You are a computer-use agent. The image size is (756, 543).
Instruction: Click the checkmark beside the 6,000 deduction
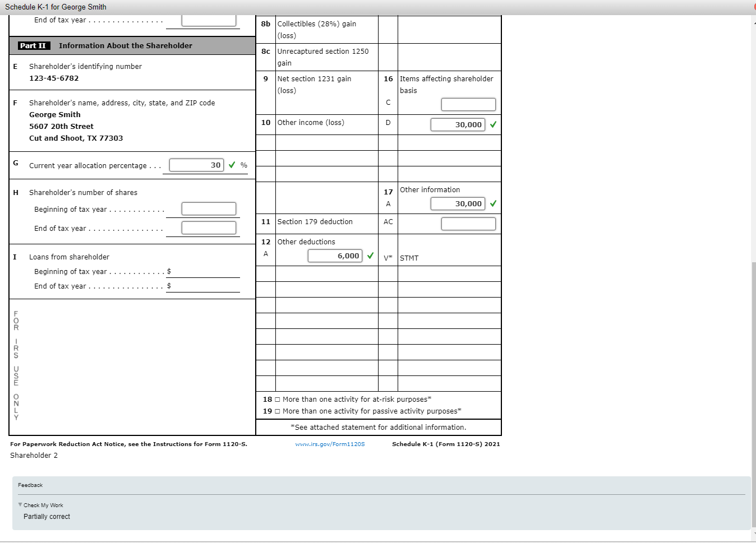tap(370, 256)
